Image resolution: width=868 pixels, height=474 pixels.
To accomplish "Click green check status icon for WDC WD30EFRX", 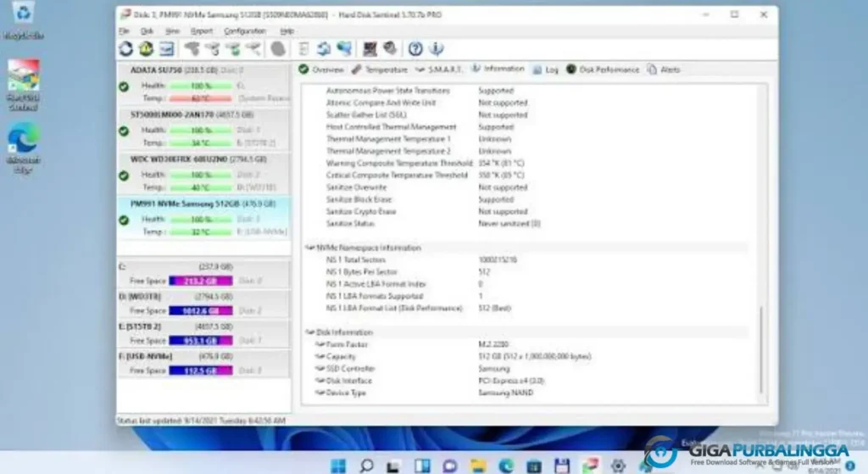I will (x=124, y=176).
